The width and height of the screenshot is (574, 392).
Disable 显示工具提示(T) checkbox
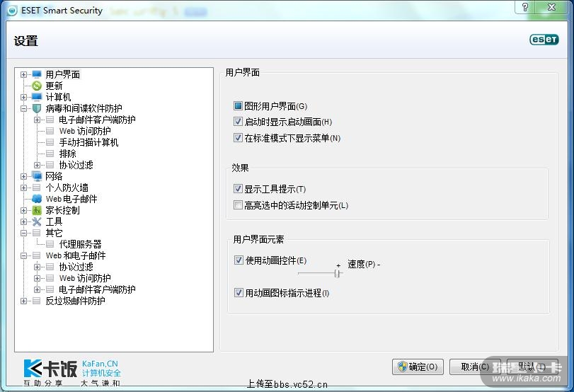coord(238,189)
